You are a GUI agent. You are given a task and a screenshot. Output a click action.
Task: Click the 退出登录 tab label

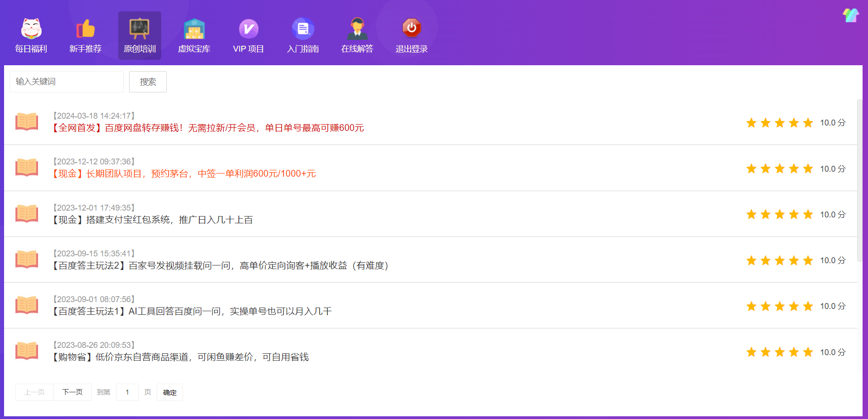[412, 49]
